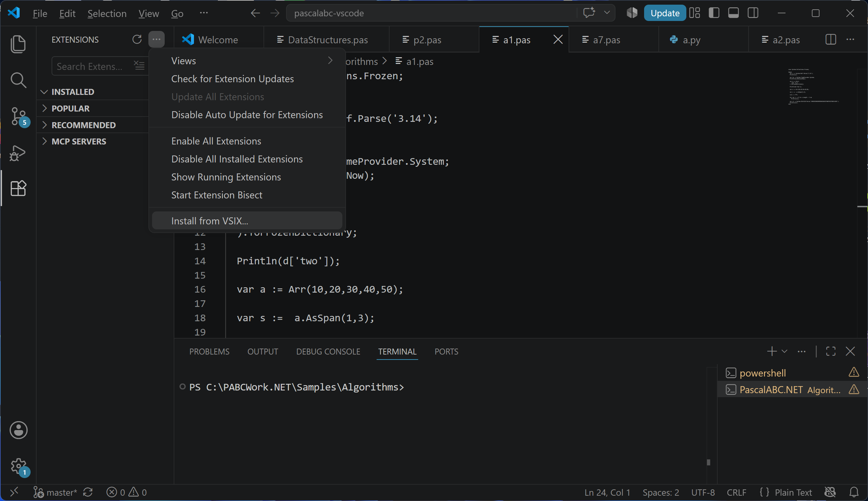Screen dimensions: 868x501
Task: Open the Copilot chat dropdown arrow
Action: click(607, 13)
